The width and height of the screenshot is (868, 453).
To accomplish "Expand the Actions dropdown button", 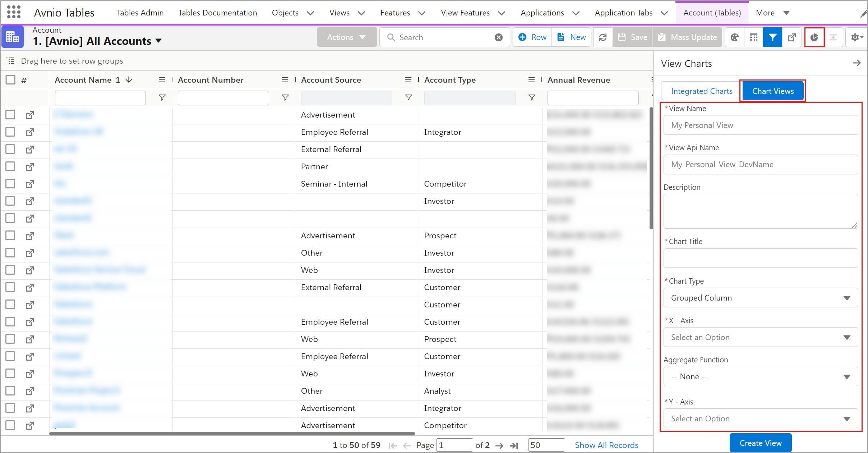I will pos(346,37).
